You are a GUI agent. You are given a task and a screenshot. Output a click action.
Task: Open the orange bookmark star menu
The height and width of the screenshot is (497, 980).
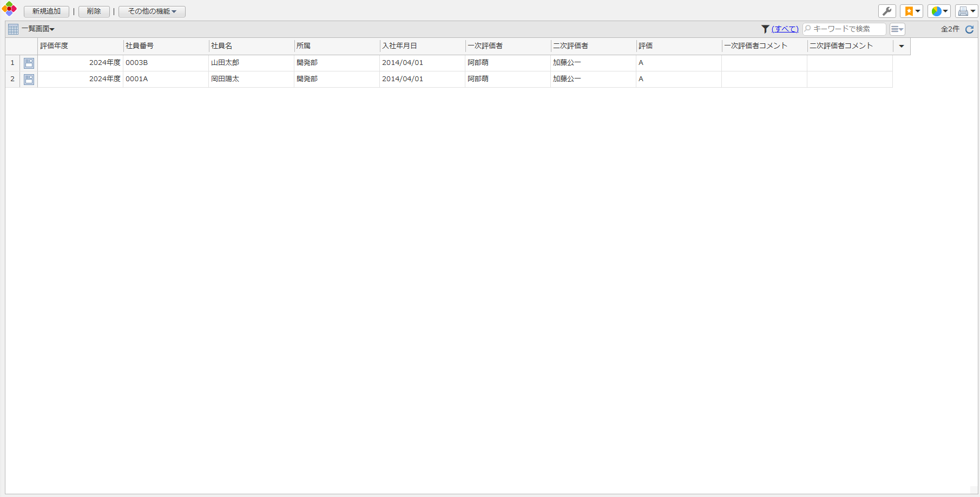(x=911, y=11)
